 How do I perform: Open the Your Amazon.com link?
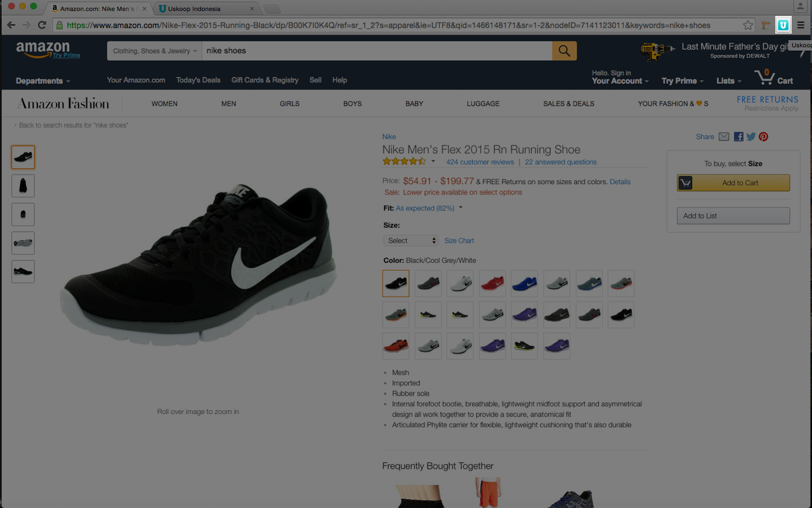coord(136,80)
